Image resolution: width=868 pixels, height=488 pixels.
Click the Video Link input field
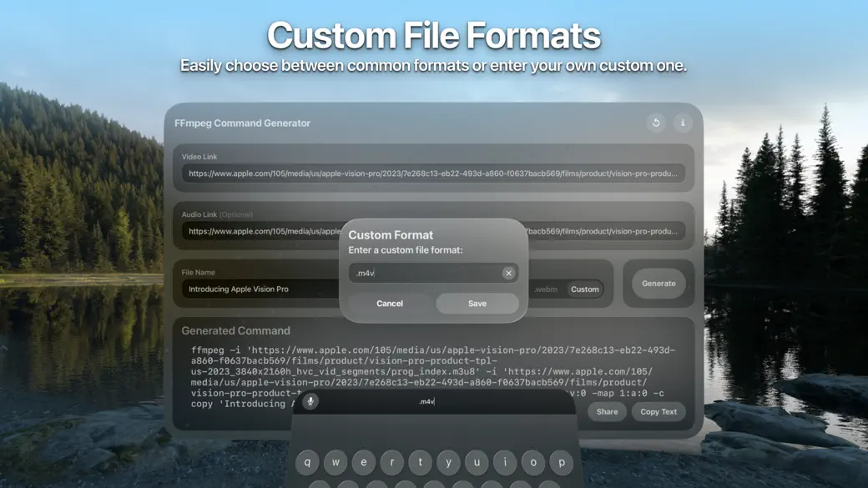[432, 172]
